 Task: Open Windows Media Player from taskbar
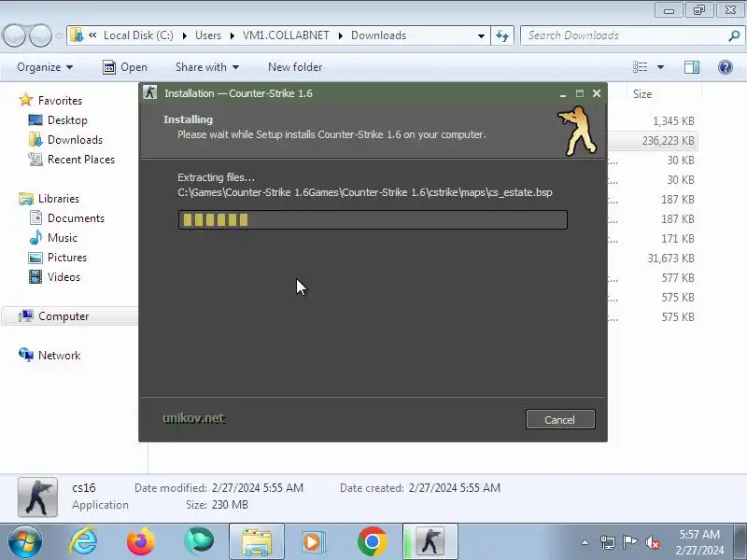(314, 542)
